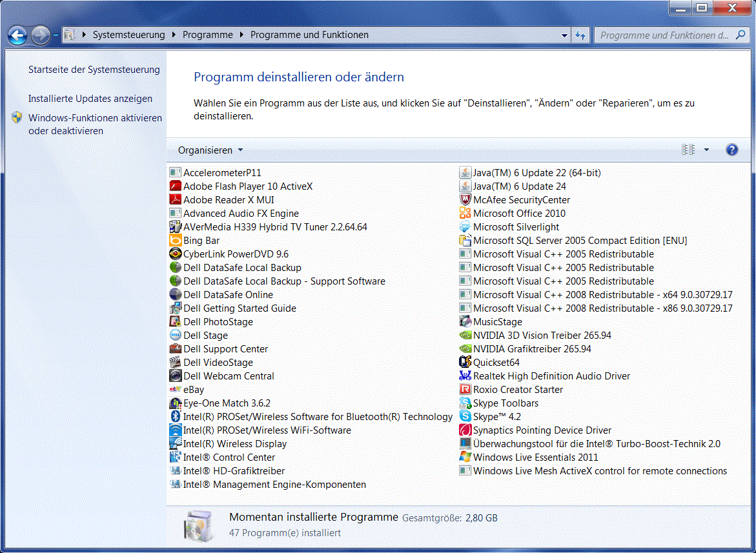Select Systemsteuerung in the breadcrumb
The width and height of the screenshot is (756, 553).
coord(128,35)
